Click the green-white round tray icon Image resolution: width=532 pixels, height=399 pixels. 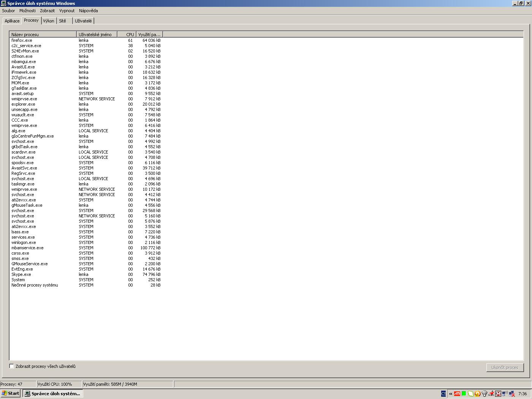[x=470, y=394]
